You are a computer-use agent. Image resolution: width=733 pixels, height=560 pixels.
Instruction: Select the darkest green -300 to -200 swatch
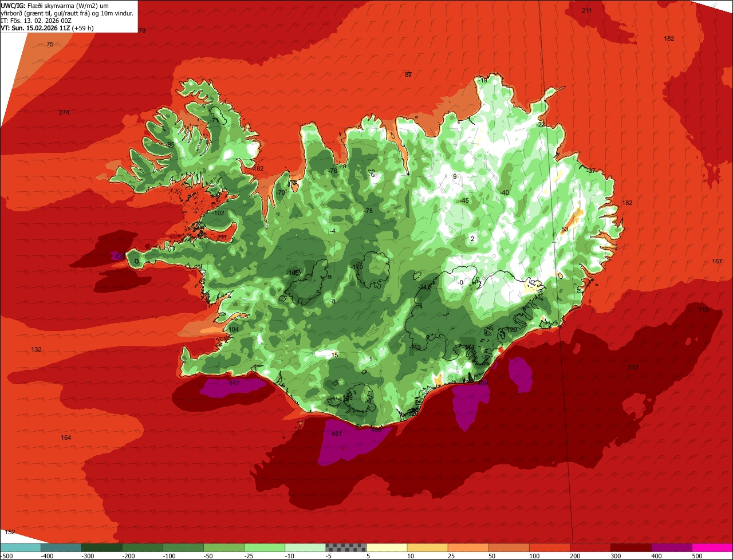[x=102, y=547]
